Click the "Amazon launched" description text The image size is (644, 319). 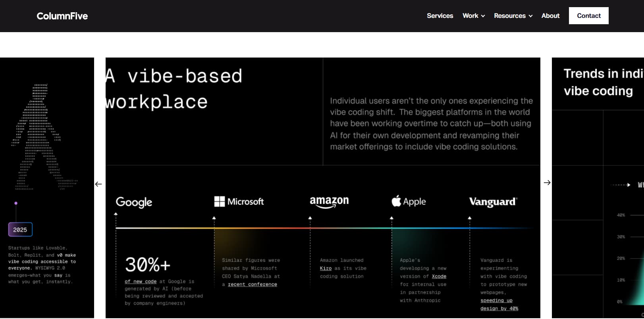tap(343, 268)
